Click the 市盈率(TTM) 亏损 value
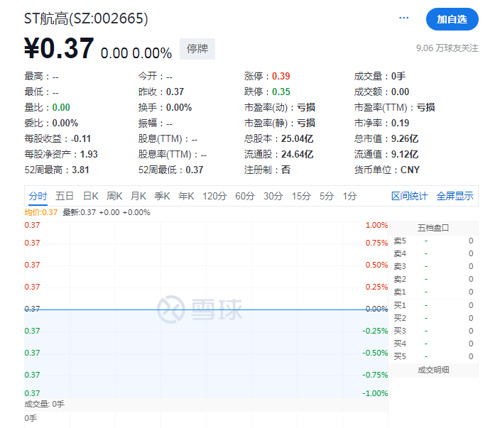The height and width of the screenshot is (428, 500). [x=426, y=107]
